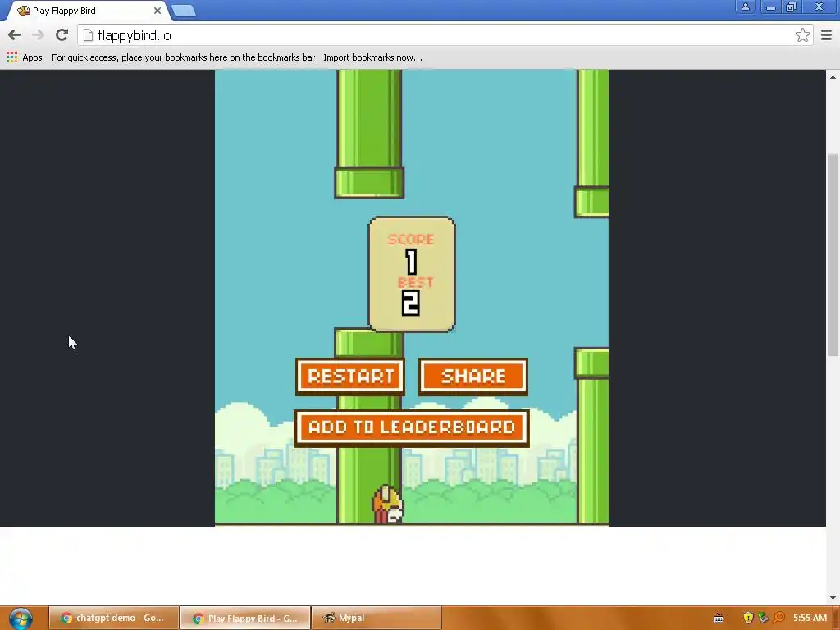Image resolution: width=840 pixels, height=630 pixels.
Task: Switch to Play Flappy Bird taskbar item
Action: (x=245, y=619)
